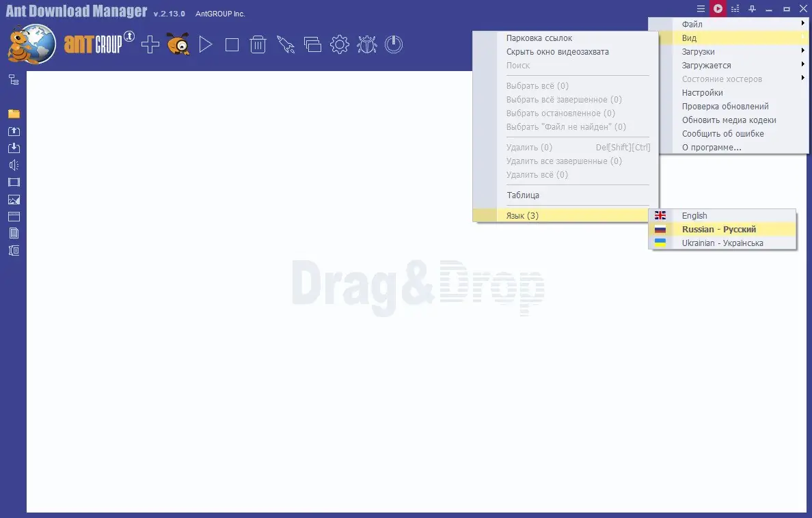Select Таблица in Вид submenu
Viewport: 812px width, 518px height.
pos(565,195)
